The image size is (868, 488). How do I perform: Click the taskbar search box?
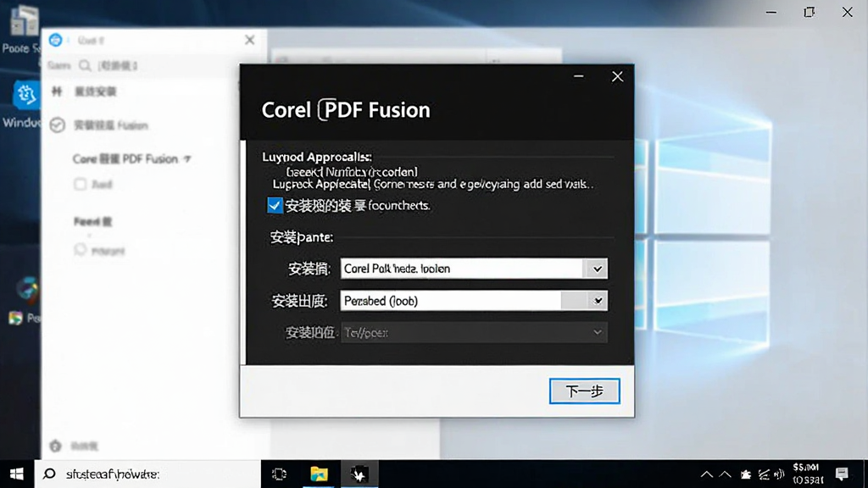pos(147,474)
